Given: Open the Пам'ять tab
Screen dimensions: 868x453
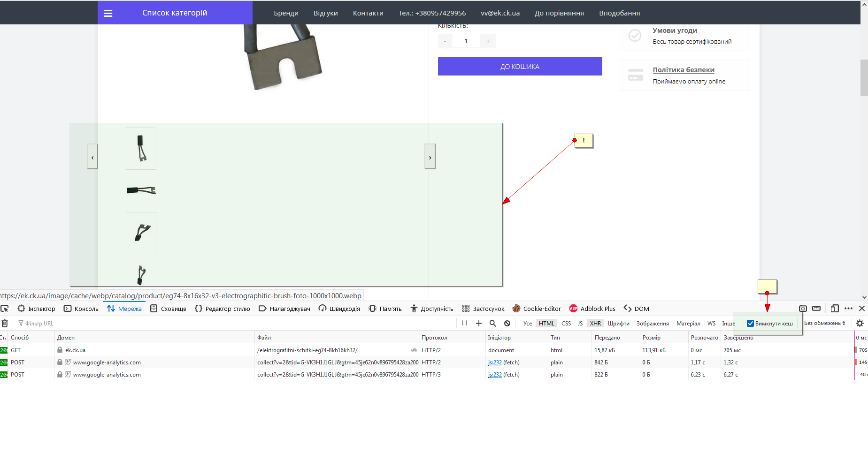Looking at the screenshot, I should pyautogui.click(x=385, y=309).
